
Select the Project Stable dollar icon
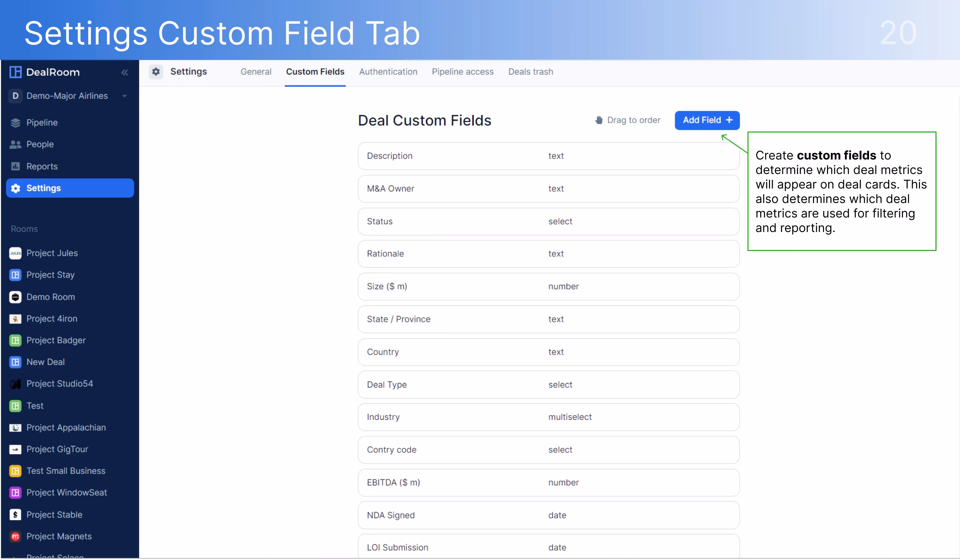pos(15,515)
